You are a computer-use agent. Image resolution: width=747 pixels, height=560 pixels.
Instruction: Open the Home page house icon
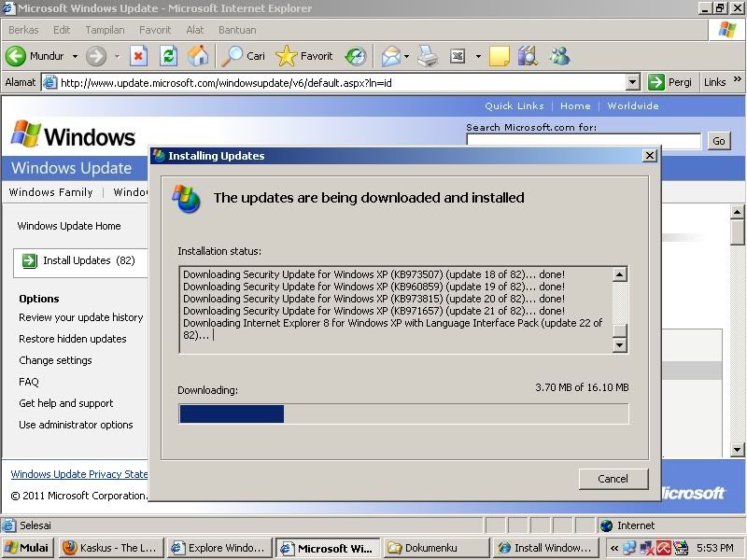click(198, 56)
